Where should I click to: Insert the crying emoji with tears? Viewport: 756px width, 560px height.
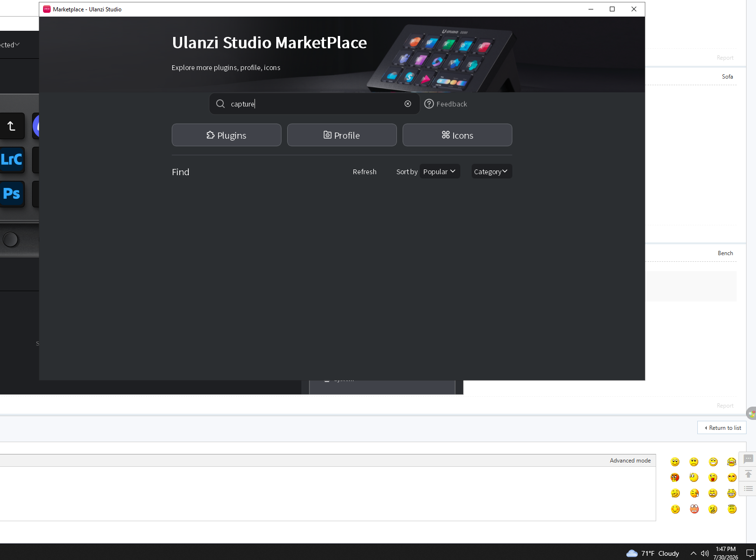(732, 462)
